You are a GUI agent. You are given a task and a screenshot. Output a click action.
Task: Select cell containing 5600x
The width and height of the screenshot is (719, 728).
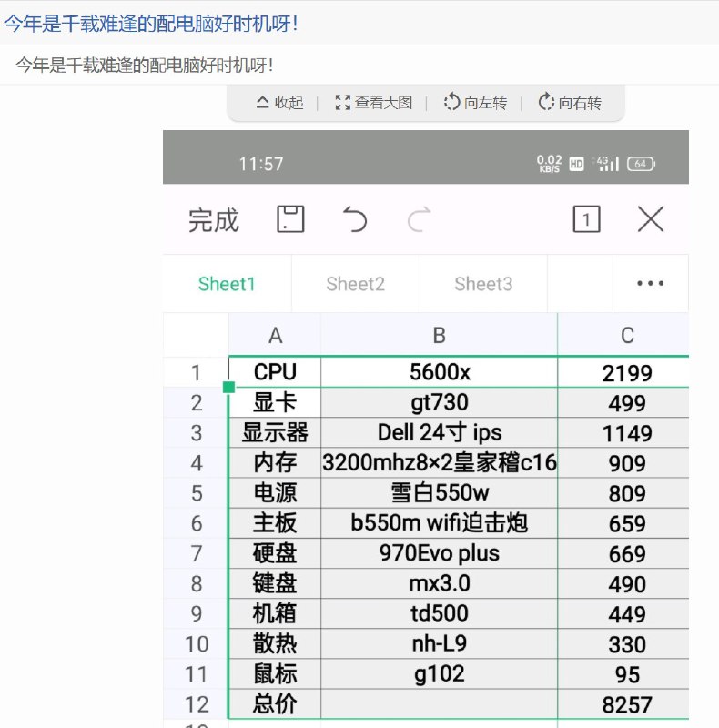pyautogui.click(x=439, y=372)
